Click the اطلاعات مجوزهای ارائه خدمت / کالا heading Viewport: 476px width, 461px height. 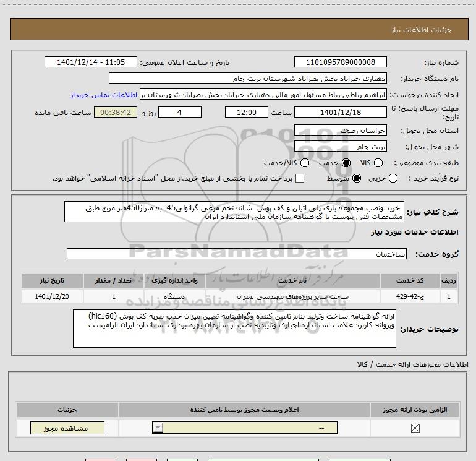tap(412, 364)
